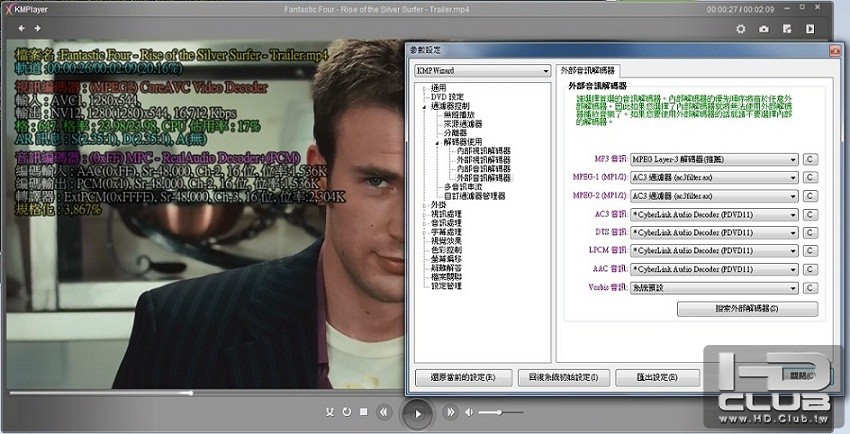Click the KMPlayer logo in the title bar
Screen dimensions: 850x434
(27, 9)
